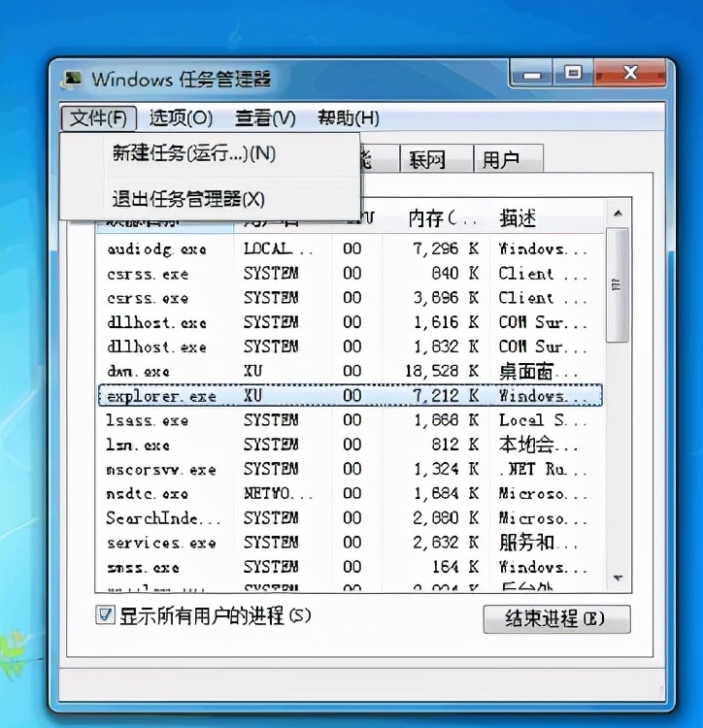Select the lsm.exe process row
Viewport: 703px width, 728px height.
click(x=351, y=445)
